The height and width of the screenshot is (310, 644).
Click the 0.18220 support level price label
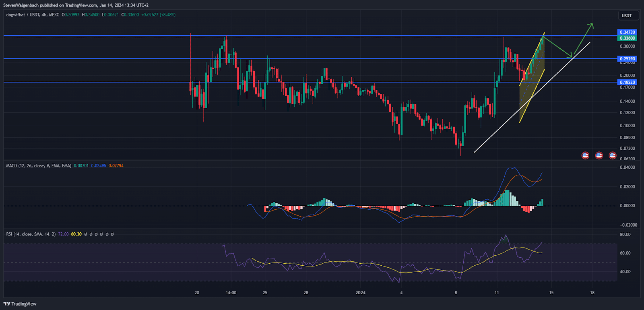coord(627,83)
